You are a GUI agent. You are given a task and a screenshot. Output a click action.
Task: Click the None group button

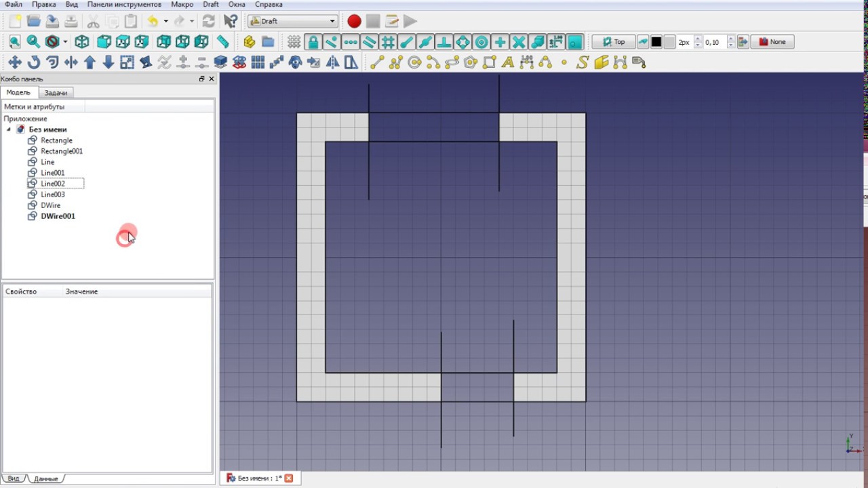pos(772,42)
